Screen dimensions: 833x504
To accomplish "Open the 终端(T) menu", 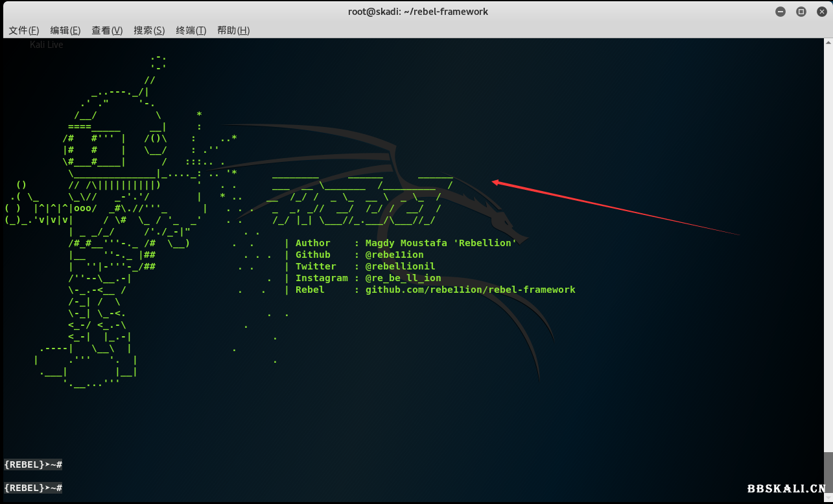I will coord(191,30).
